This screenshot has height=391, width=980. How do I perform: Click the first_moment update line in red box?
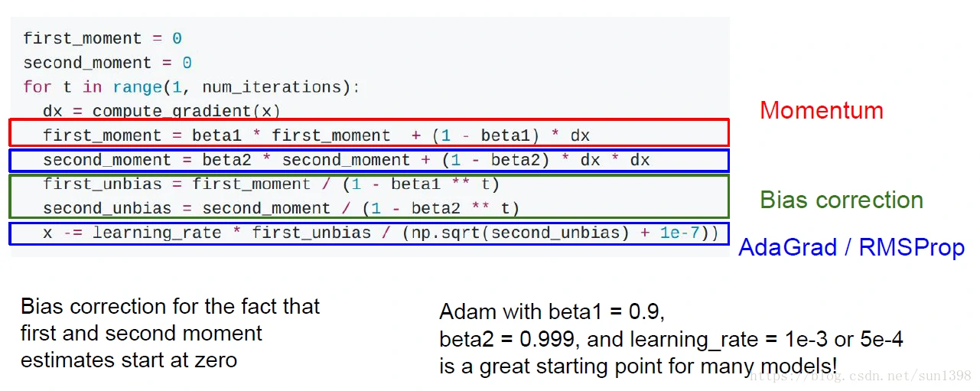tap(316, 135)
